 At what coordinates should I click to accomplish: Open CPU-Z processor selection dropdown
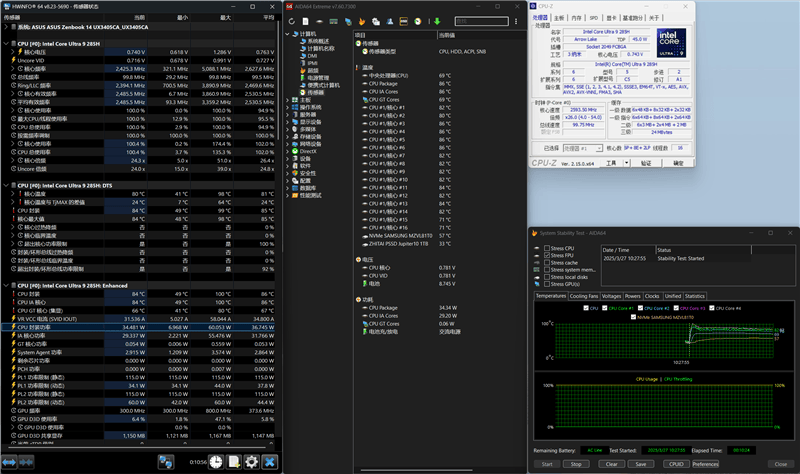[x=599, y=148]
